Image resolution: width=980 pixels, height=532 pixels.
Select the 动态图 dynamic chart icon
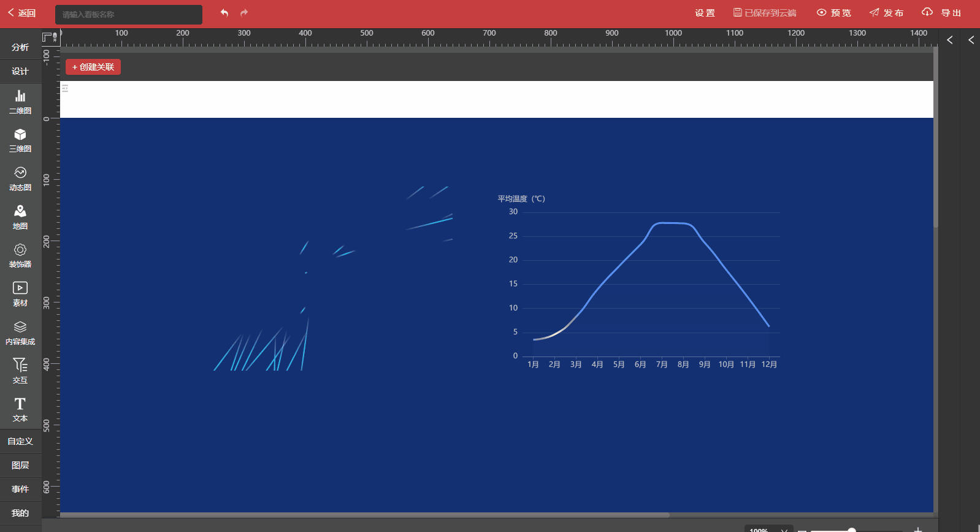(x=20, y=179)
